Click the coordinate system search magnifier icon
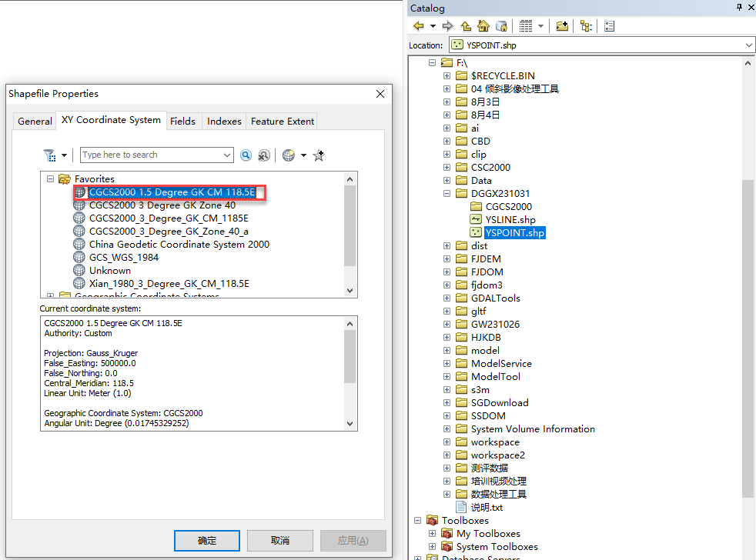This screenshot has width=756, height=560. (246, 155)
